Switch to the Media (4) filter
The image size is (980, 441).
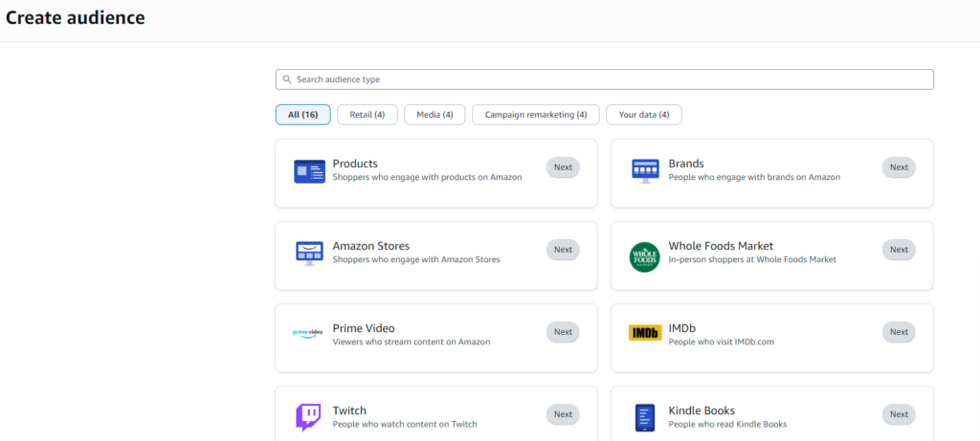point(435,115)
